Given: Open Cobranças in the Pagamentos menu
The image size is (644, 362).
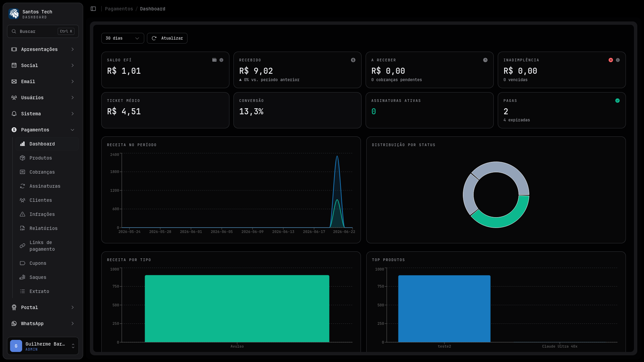Looking at the screenshot, I should 47,172.
